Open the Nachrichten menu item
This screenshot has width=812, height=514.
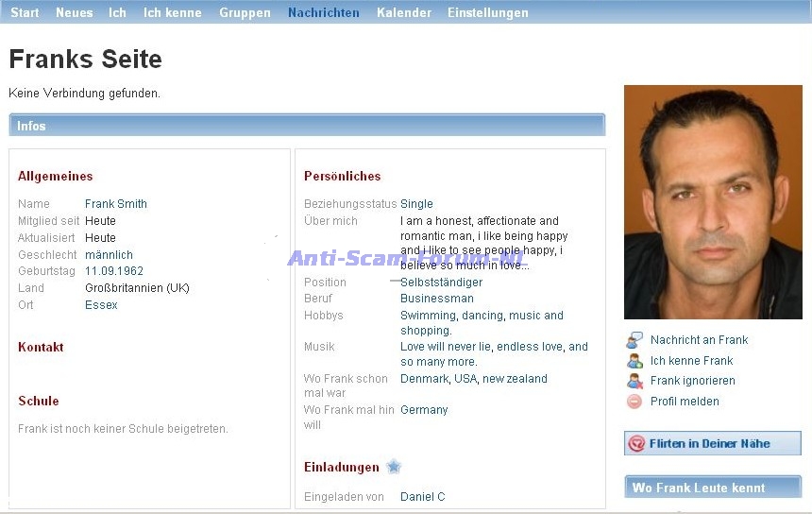323,12
